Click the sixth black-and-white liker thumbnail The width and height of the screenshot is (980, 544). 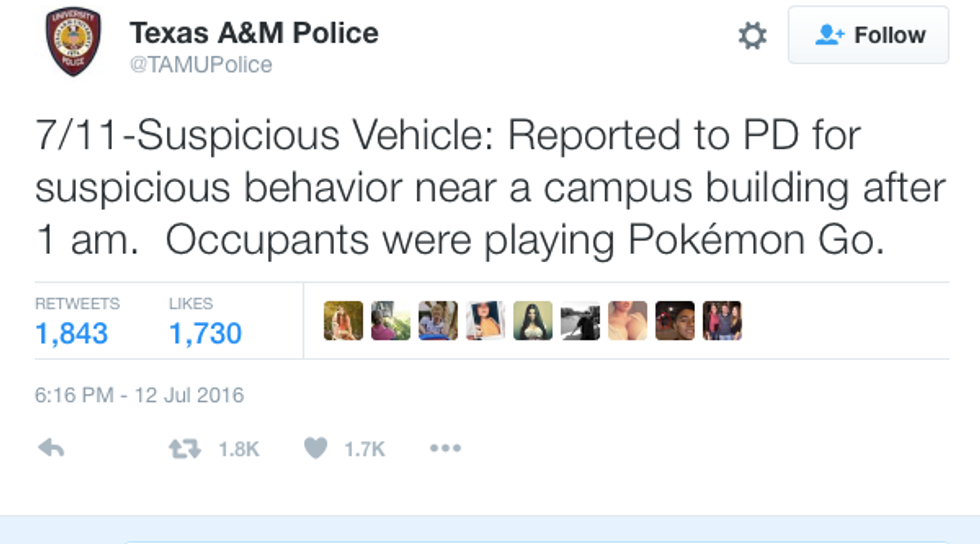tap(580, 321)
